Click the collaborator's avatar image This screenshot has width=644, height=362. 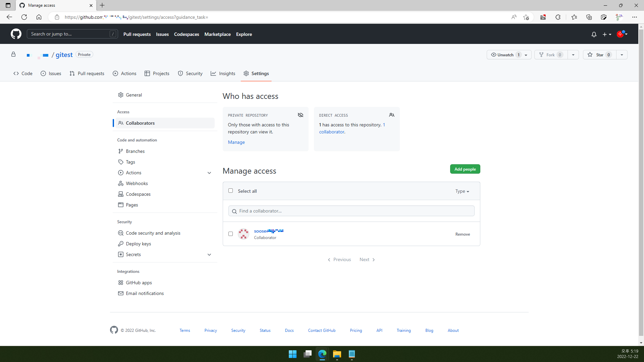[243, 234]
